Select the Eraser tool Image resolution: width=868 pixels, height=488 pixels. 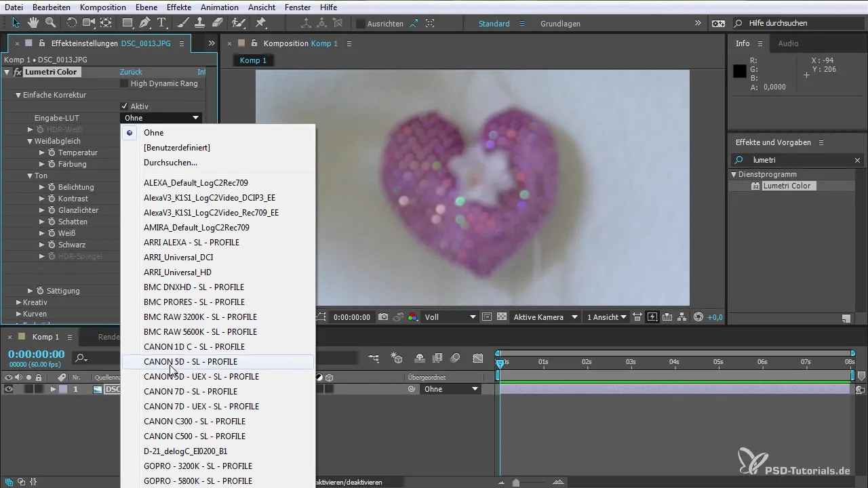coord(217,23)
